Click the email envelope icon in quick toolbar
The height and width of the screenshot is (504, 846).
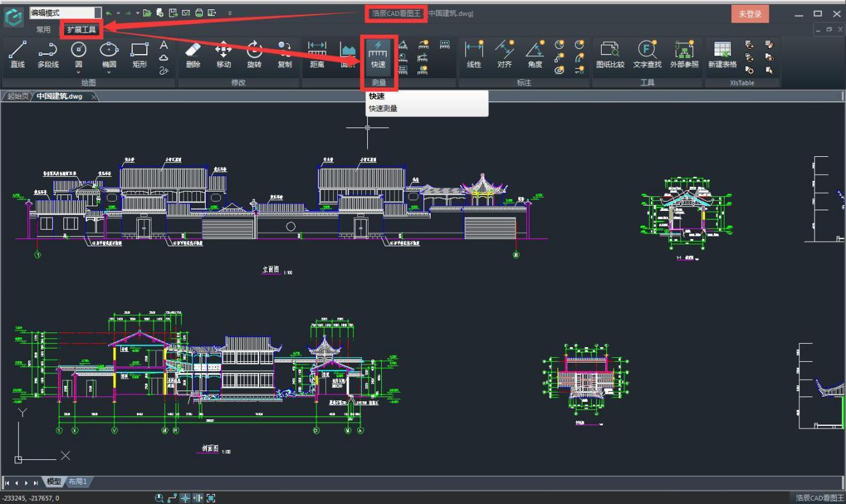[x=186, y=13]
